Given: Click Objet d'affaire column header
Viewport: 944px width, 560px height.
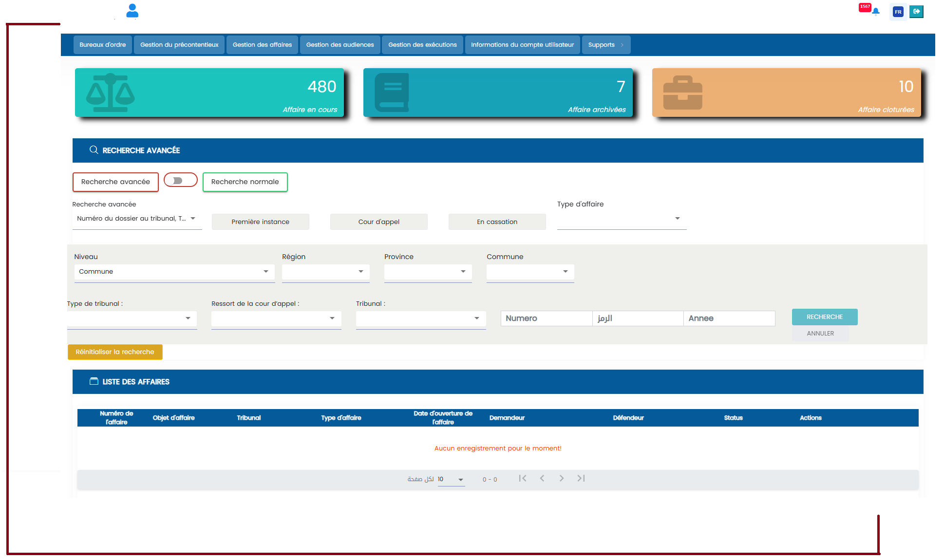Looking at the screenshot, I should coord(173,418).
